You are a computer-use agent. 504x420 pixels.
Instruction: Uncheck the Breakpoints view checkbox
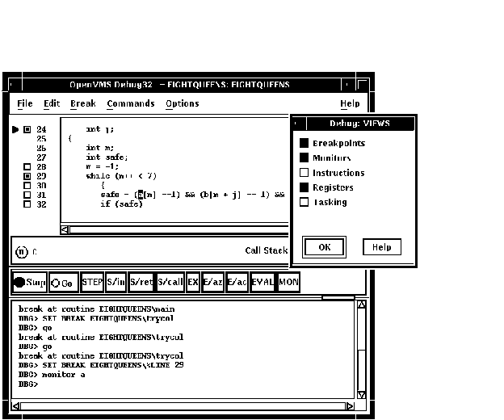pos(304,144)
